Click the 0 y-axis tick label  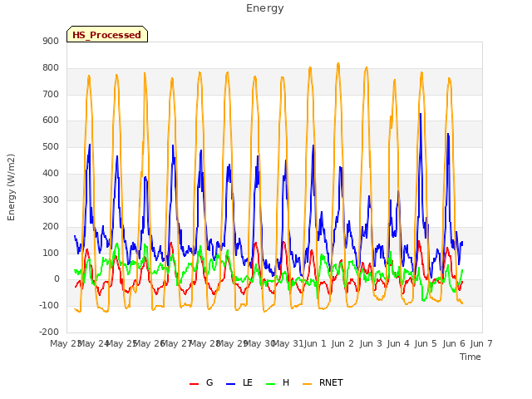57,279
